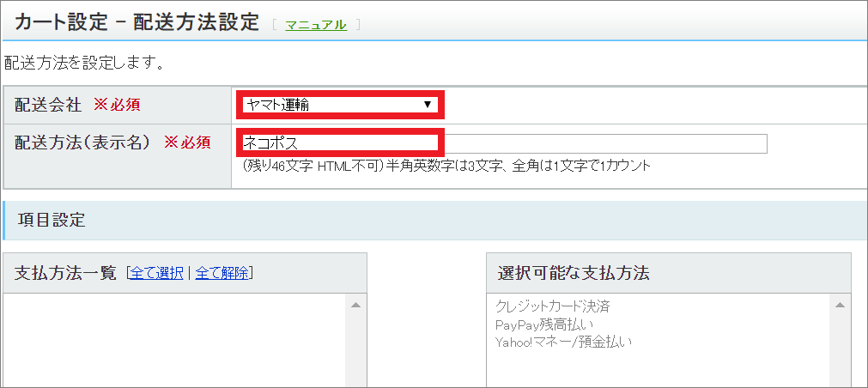
Task: Click the 支払方法一覧 panel heading text
Action: (x=65, y=273)
